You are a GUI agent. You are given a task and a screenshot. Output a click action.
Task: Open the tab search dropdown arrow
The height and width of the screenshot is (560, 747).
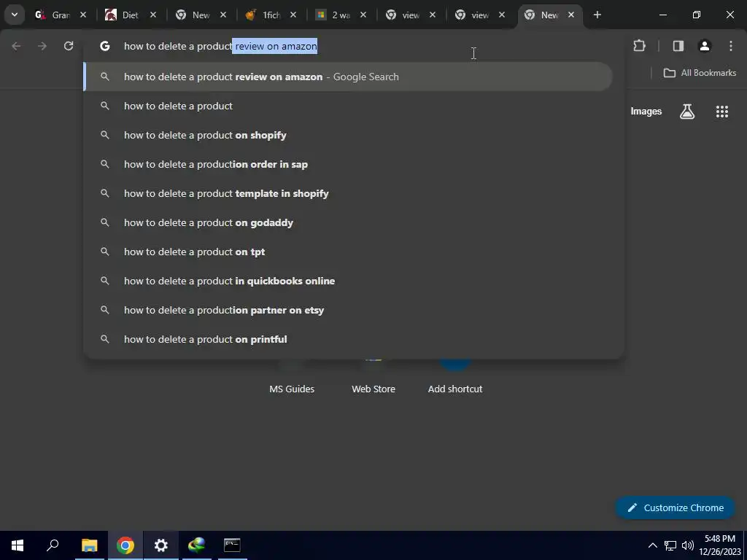point(15,15)
